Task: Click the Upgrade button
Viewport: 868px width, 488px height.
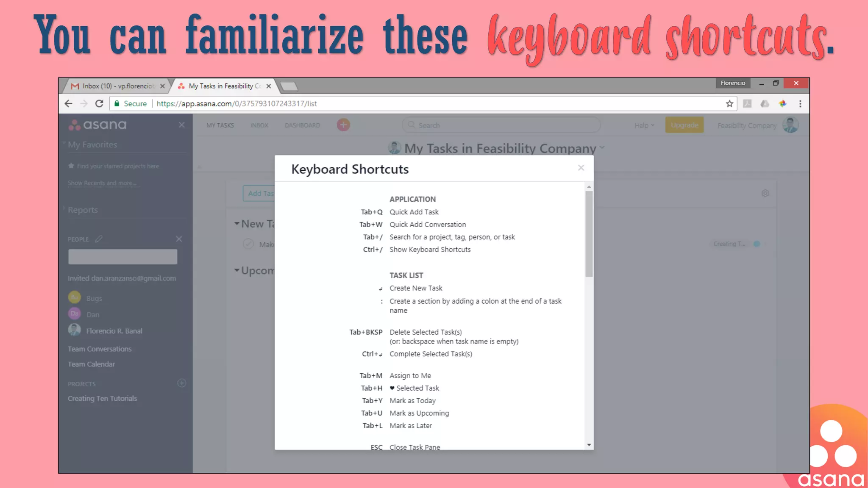Action: pos(684,125)
